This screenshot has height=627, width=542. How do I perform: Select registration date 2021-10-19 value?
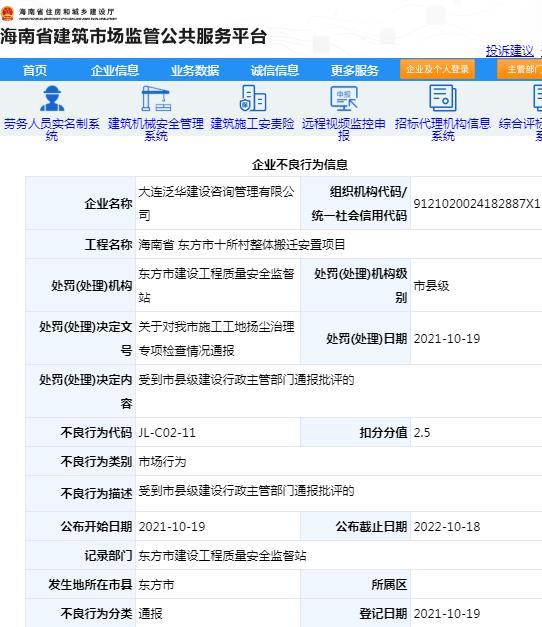447,614
